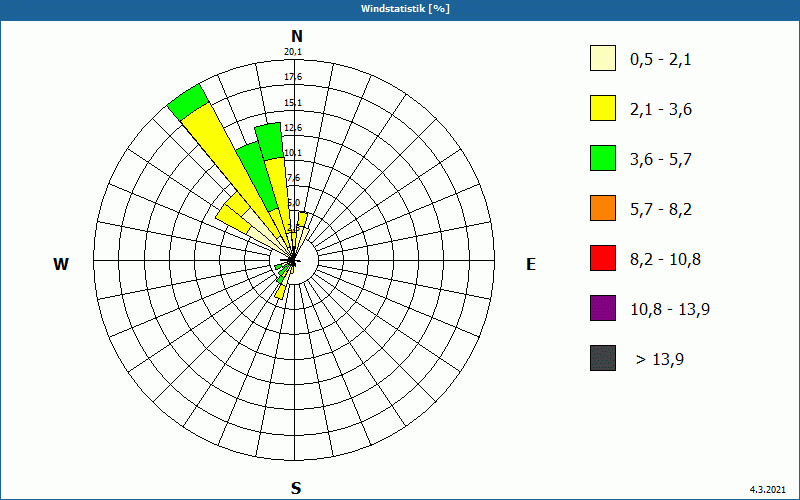
Task: Click the legend label '10,8 - 13,9'
Action: [x=670, y=310]
